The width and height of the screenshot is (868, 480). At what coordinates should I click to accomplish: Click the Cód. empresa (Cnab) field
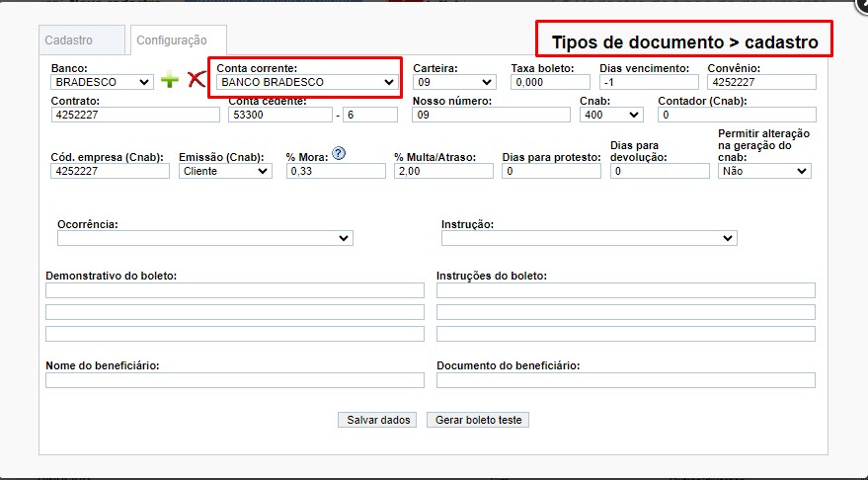tap(111, 171)
